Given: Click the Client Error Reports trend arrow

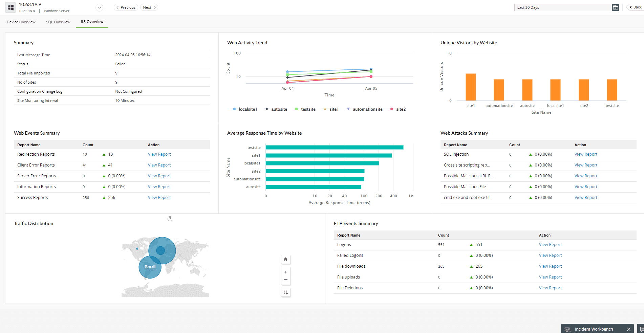Looking at the screenshot, I should tap(104, 165).
